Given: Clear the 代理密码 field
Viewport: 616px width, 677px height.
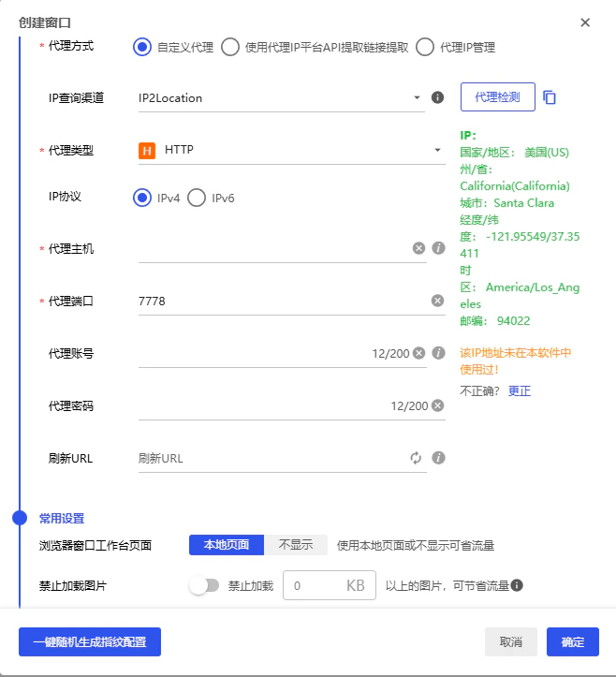Looking at the screenshot, I should [x=438, y=405].
